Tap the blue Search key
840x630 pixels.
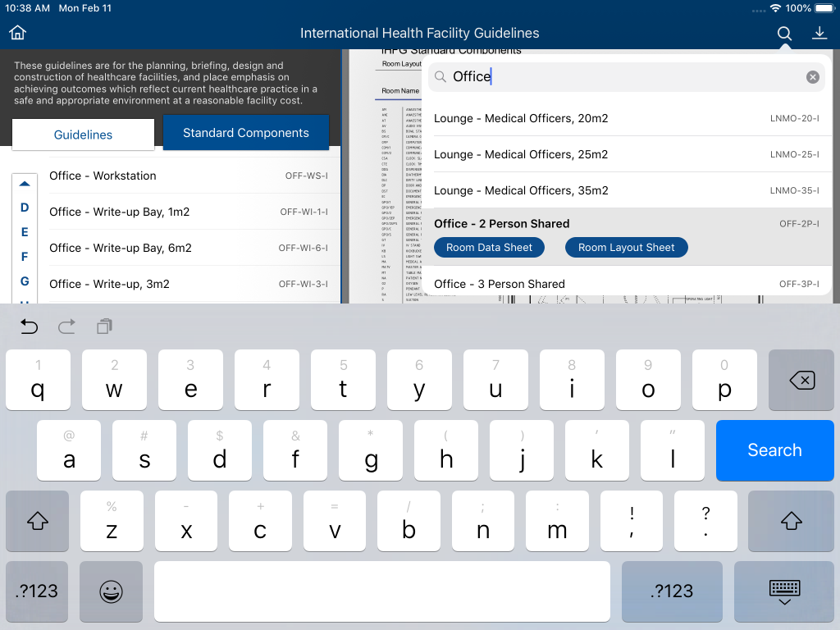click(x=774, y=450)
